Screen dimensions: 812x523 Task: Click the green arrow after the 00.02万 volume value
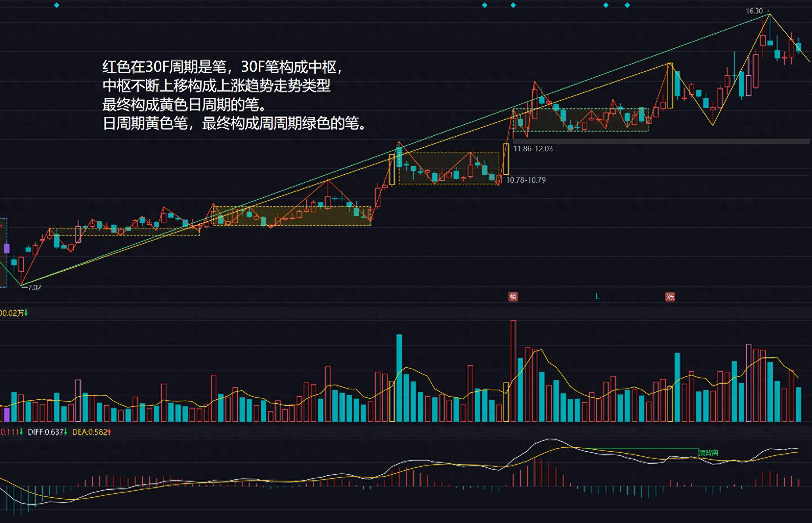(x=25, y=313)
